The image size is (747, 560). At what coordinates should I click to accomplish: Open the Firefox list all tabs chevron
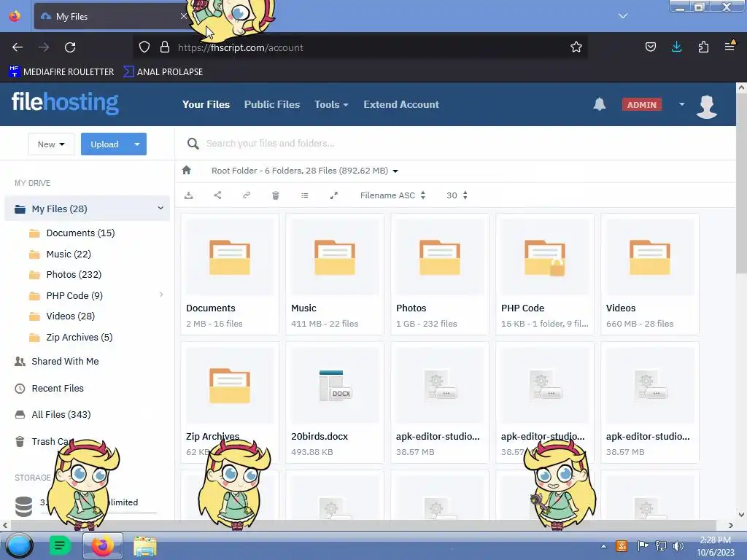(623, 16)
